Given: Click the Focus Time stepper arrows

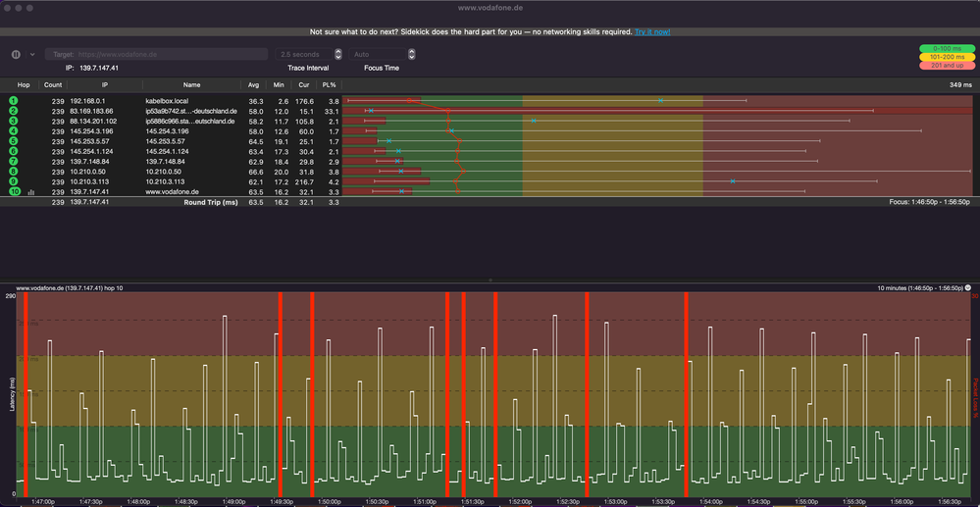Looking at the screenshot, I should [x=412, y=54].
